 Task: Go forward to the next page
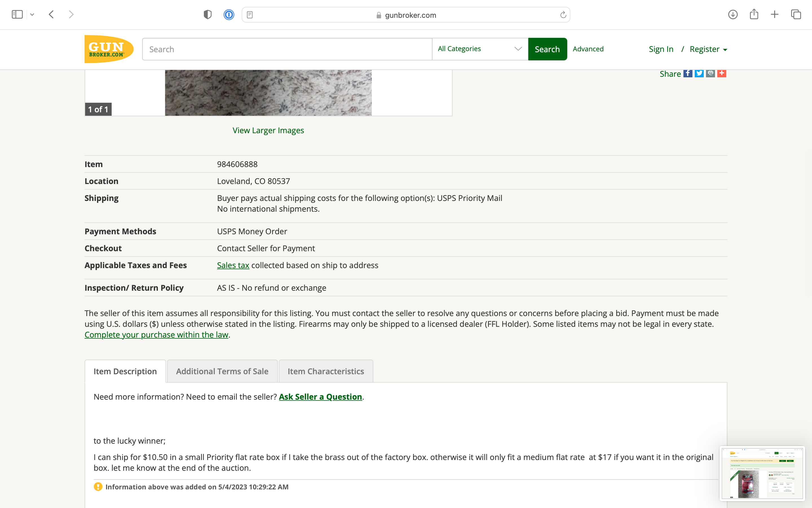pos(71,14)
